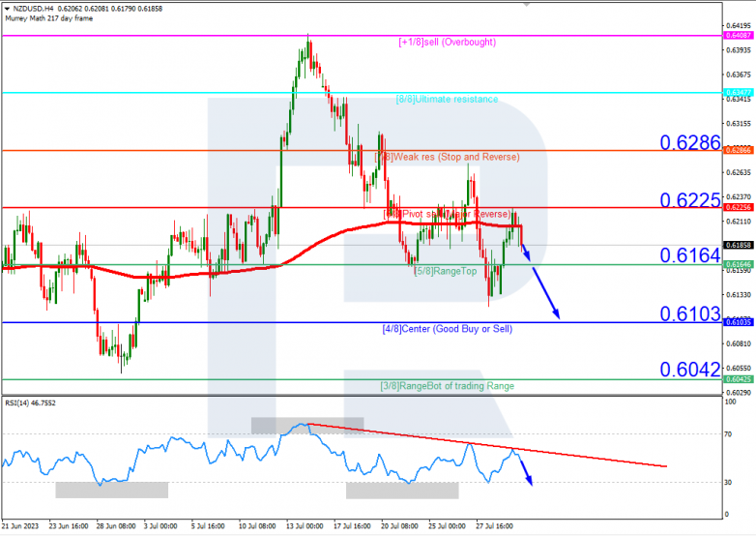The height and width of the screenshot is (536, 756).
Task: Click the [3/8]RangeBot of trading Range label
Action: [448, 386]
